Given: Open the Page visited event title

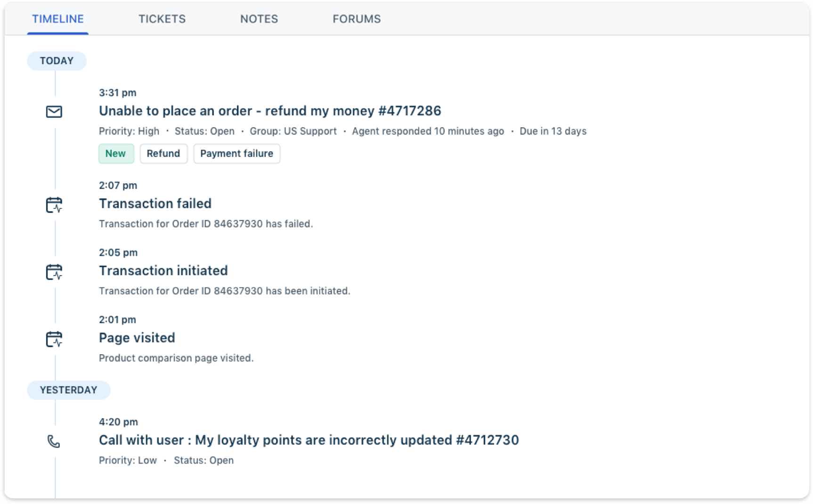Looking at the screenshot, I should (137, 338).
